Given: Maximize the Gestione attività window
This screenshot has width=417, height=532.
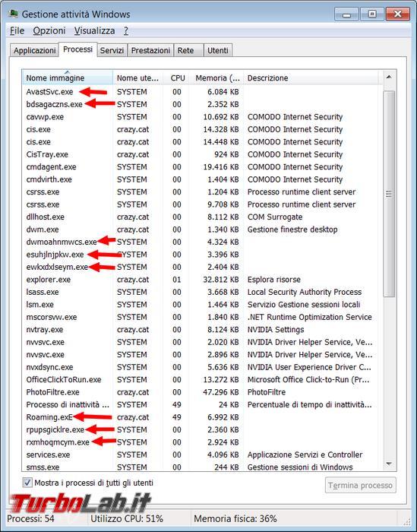Looking at the screenshot, I should 372,14.
